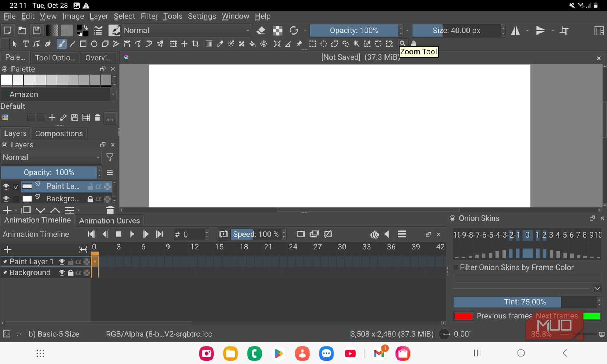Select the Text tool

[x=25, y=44]
